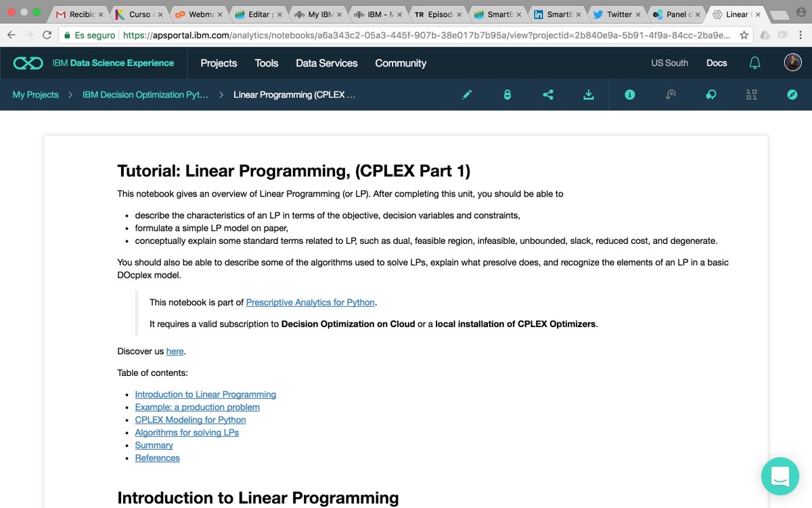Click the greyed-out data grid icon
The image size is (812, 508).
tap(752, 95)
